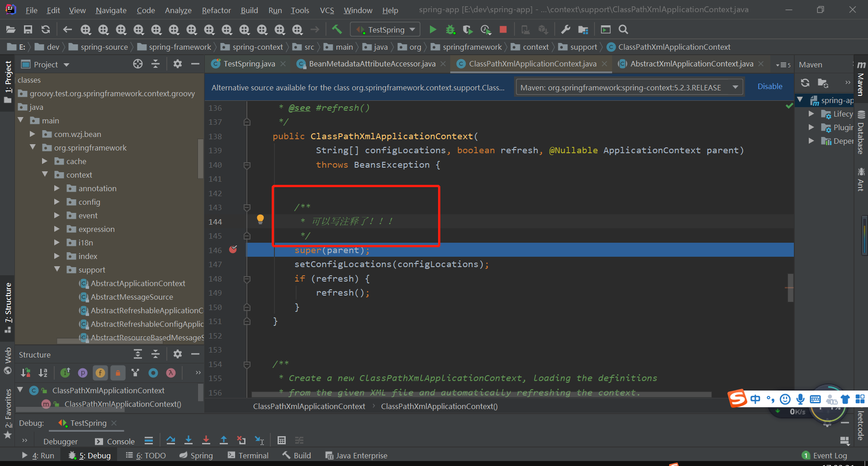Toggle the breakpoint on line 146
This screenshot has width=868, height=466.
coord(233,249)
